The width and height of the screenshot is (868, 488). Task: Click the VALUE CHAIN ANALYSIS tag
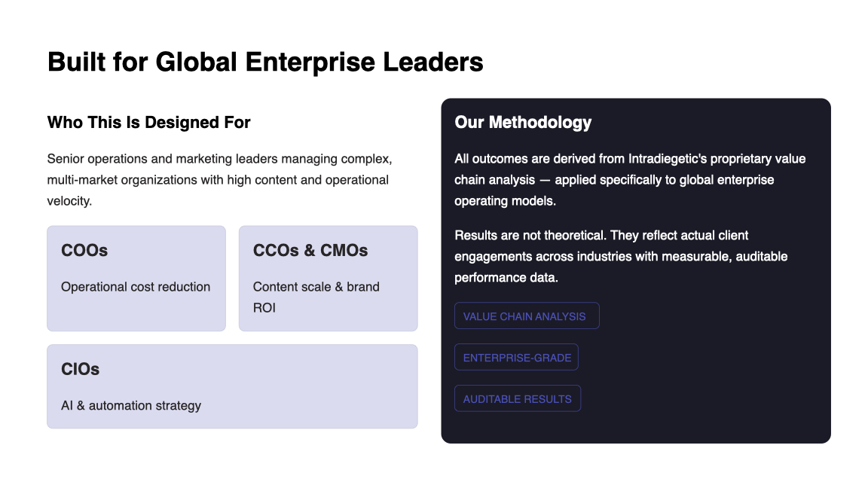[526, 316]
